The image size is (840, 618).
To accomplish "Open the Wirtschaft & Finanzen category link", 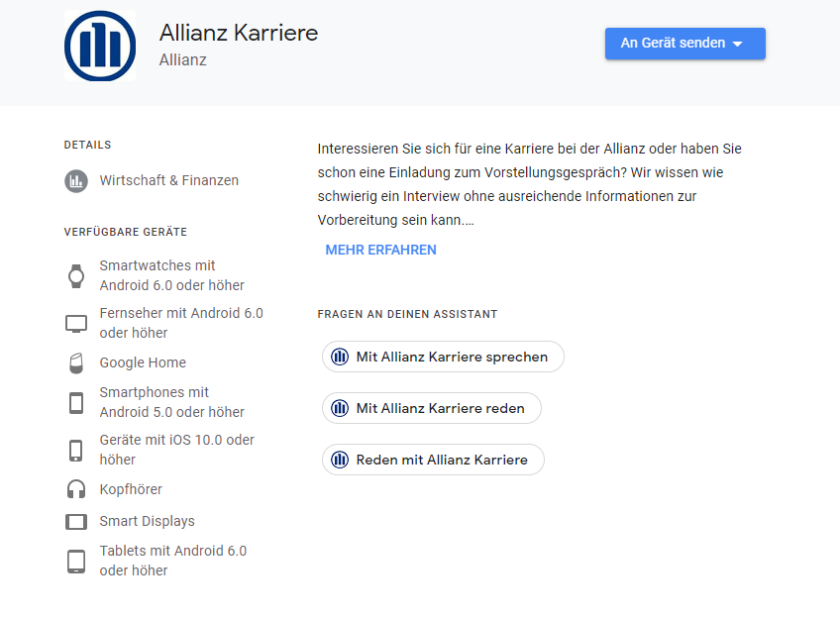I will point(168,181).
